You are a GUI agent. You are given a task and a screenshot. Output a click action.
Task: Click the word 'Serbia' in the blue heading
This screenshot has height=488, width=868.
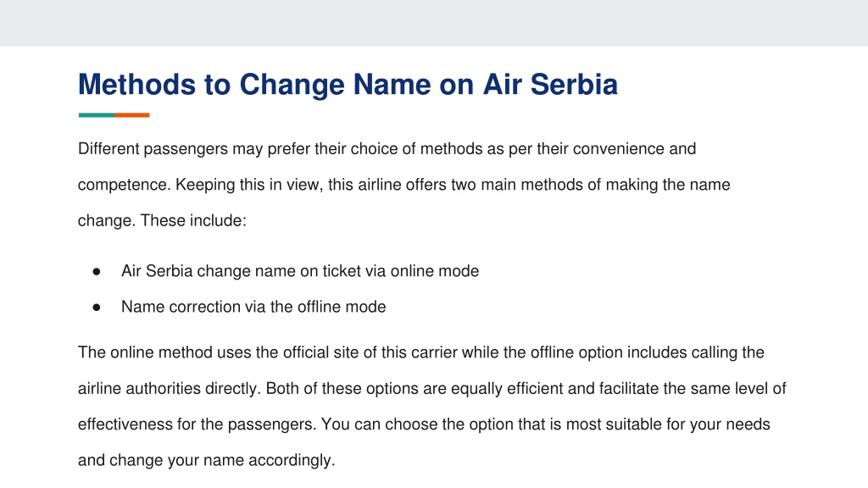click(574, 85)
